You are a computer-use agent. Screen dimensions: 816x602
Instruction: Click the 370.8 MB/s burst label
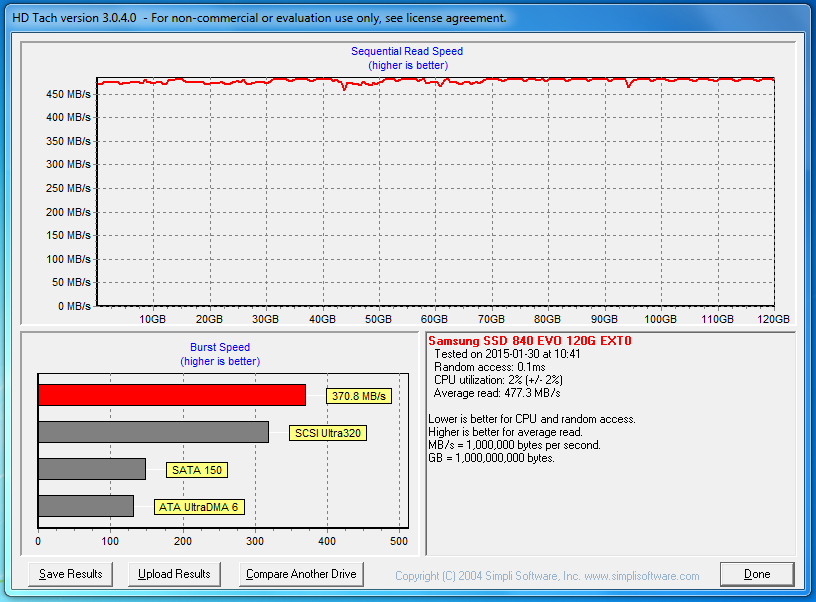[x=359, y=396]
